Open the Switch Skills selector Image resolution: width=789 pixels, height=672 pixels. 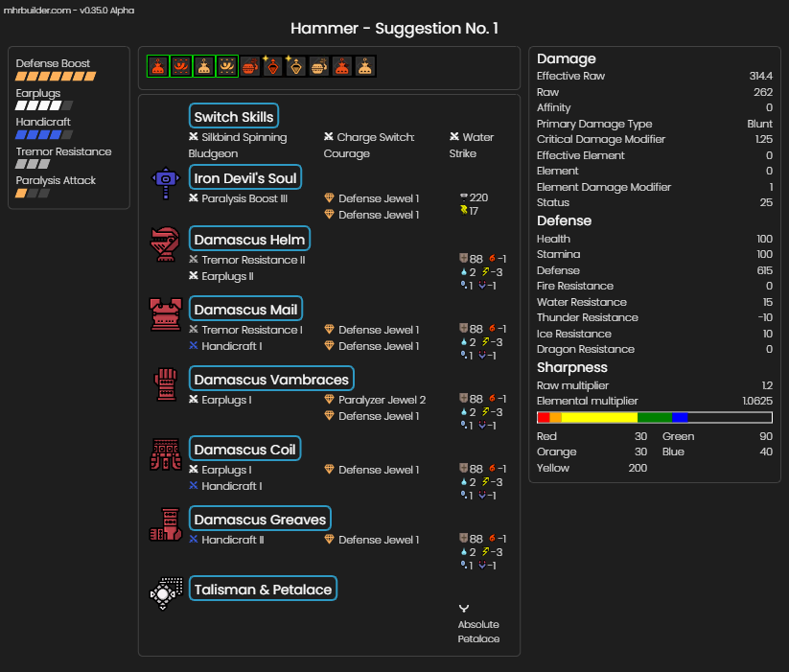(234, 116)
